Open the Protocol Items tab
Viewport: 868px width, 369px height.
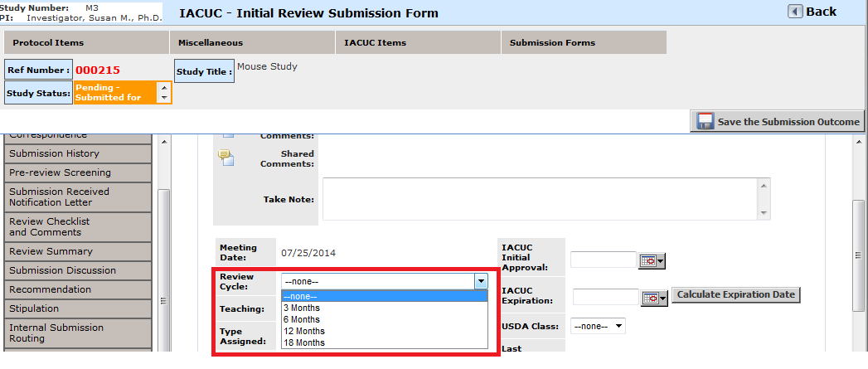[x=86, y=42]
